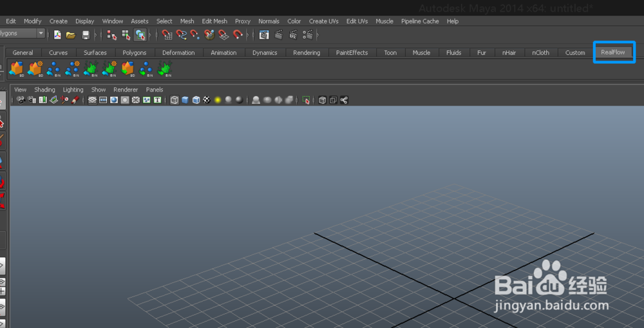
Task: Switch viewport to wireframe display
Action: (x=175, y=100)
